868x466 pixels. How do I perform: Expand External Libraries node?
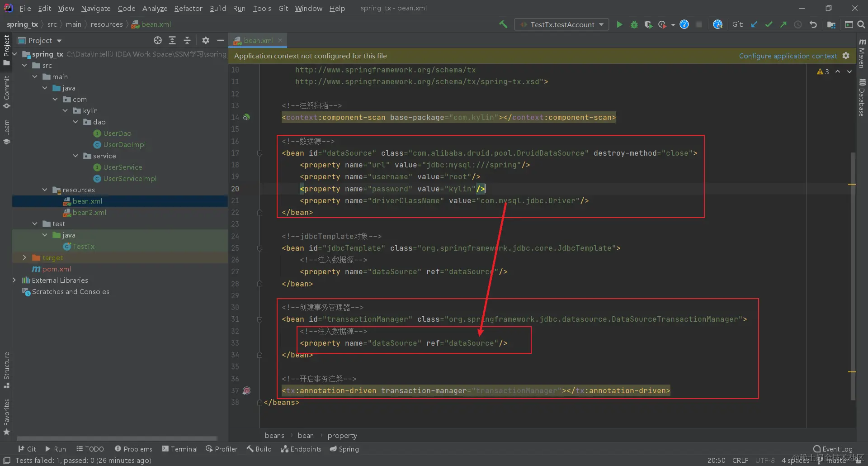[14, 281]
